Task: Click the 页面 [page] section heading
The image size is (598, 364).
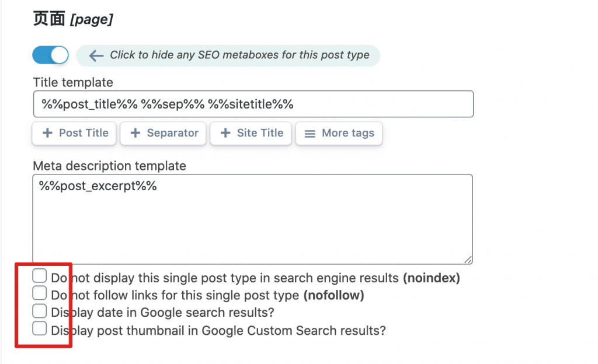Action: (72, 19)
